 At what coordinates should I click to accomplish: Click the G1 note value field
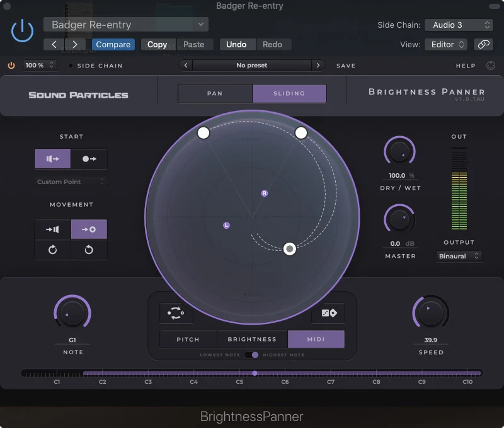pyautogui.click(x=72, y=340)
